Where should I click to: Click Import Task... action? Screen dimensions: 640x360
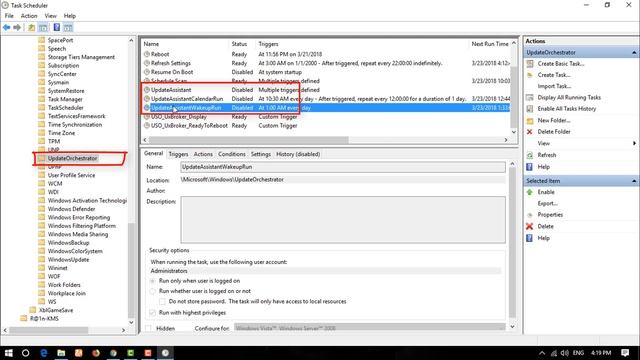pos(554,86)
